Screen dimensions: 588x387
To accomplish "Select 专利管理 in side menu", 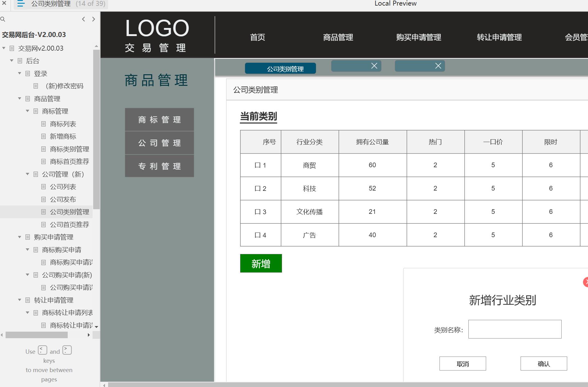I will (159, 166).
